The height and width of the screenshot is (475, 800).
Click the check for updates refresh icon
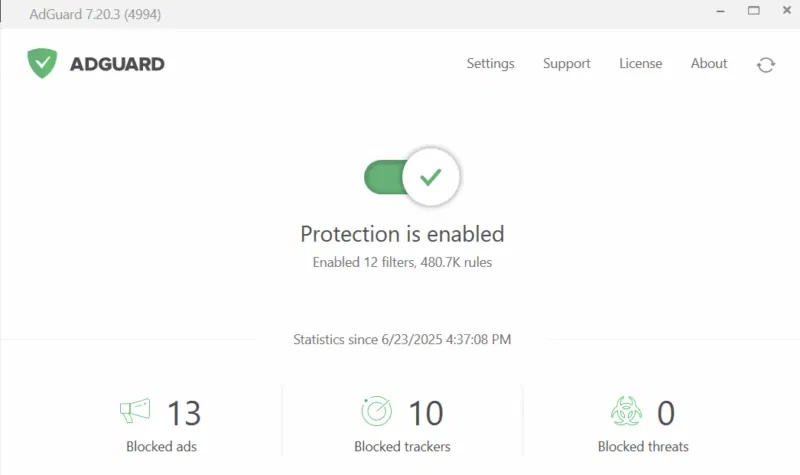(766, 64)
